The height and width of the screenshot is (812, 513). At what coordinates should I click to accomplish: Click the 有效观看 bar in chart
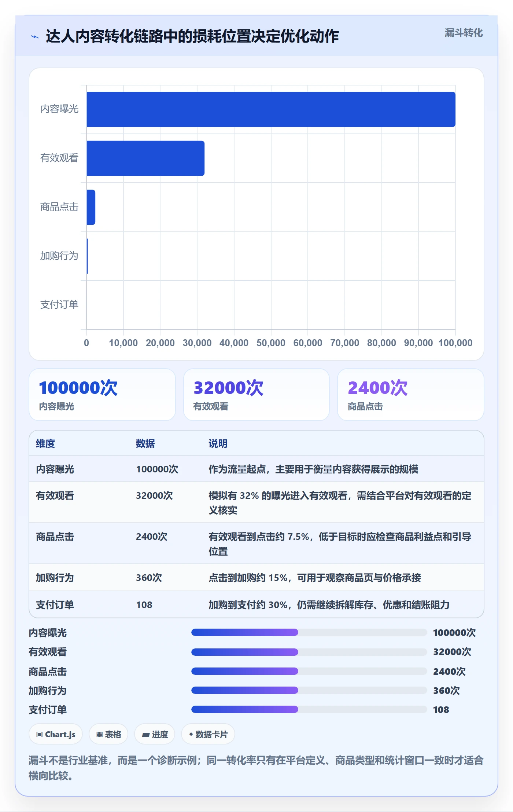click(145, 158)
